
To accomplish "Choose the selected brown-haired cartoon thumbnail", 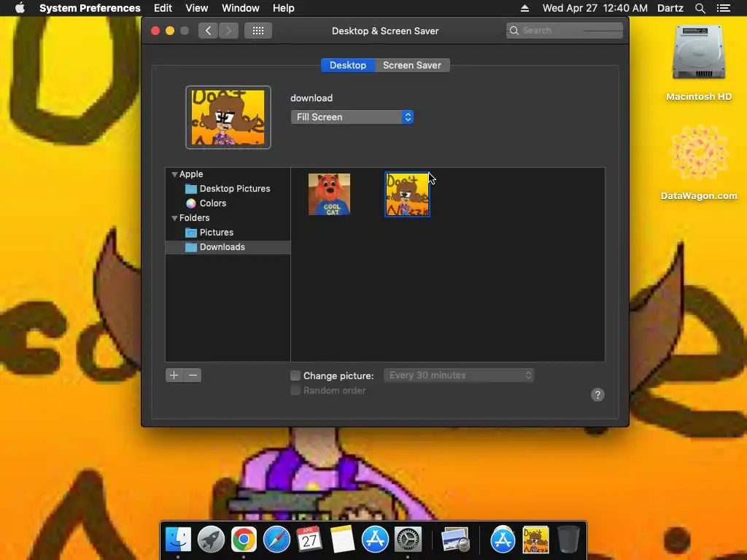I will [407, 194].
